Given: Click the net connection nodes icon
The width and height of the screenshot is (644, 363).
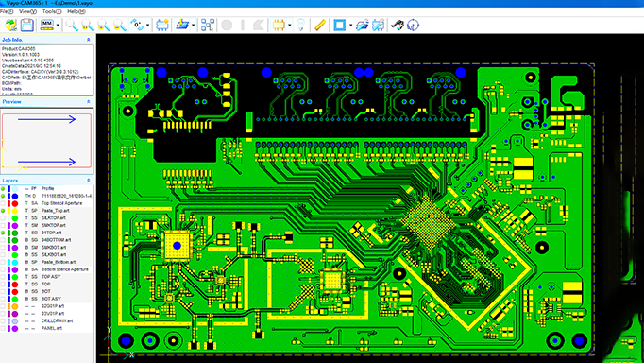Looking at the screenshot, I should [x=208, y=26].
